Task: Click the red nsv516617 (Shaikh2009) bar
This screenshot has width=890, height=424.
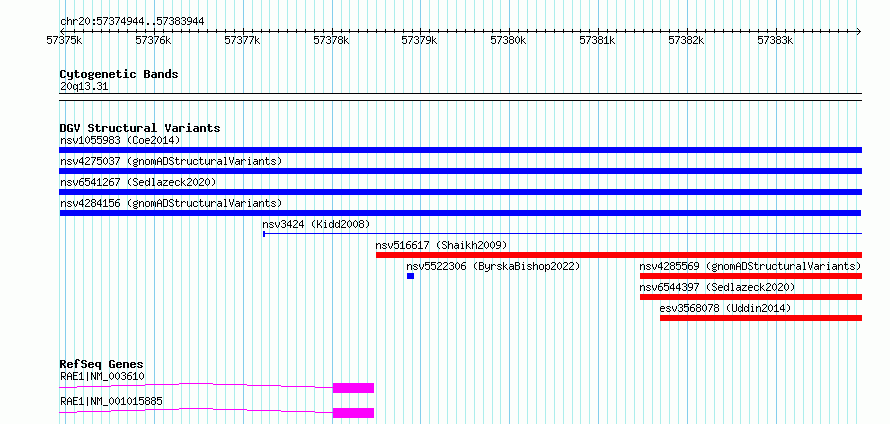Action: click(x=619, y=255)
